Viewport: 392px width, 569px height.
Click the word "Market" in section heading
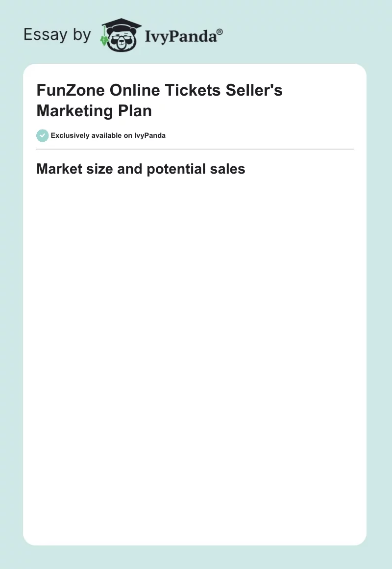tap(58, 169)
